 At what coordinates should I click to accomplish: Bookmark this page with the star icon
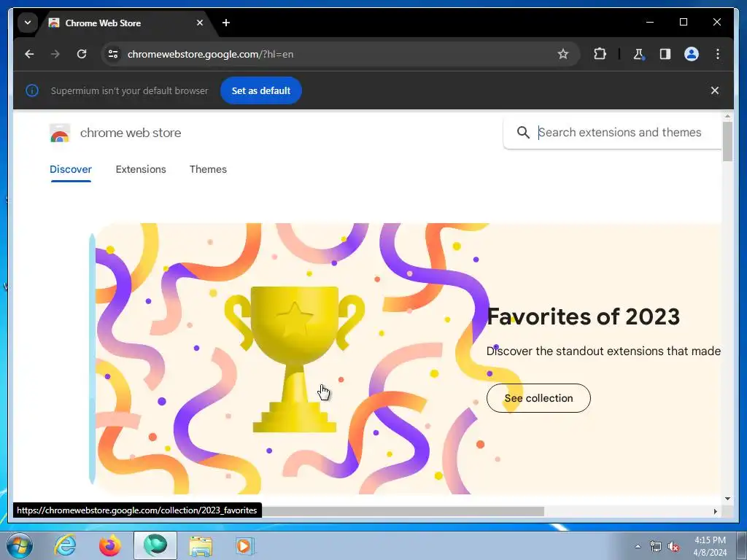(x=563, y=54)
